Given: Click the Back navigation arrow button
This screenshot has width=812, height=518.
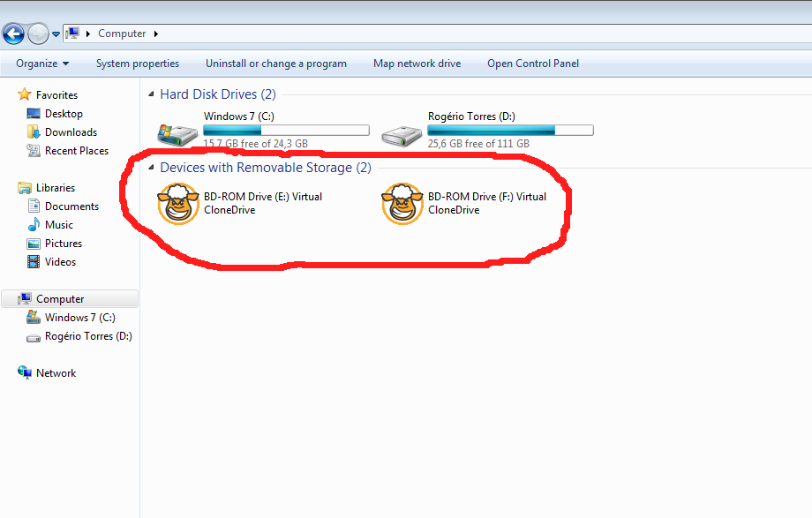Looking at the screenshot, I should click(x=13, y=34).
